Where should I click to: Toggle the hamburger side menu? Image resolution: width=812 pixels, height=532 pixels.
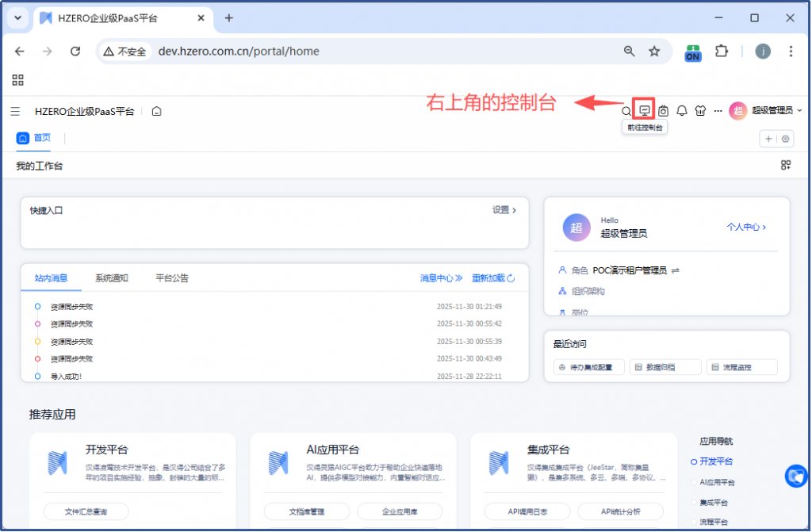pos(15,111)
